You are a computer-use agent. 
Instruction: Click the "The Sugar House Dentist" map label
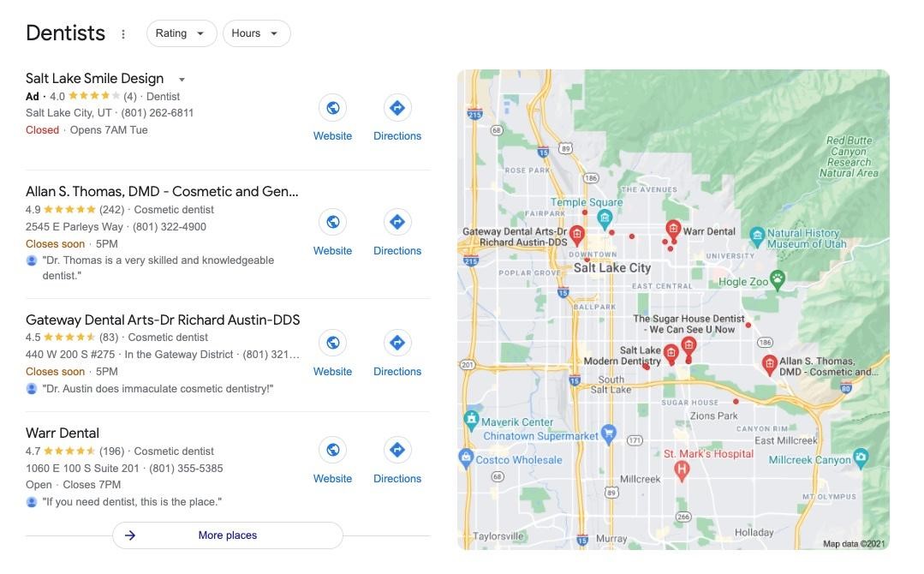coord(689,324)
